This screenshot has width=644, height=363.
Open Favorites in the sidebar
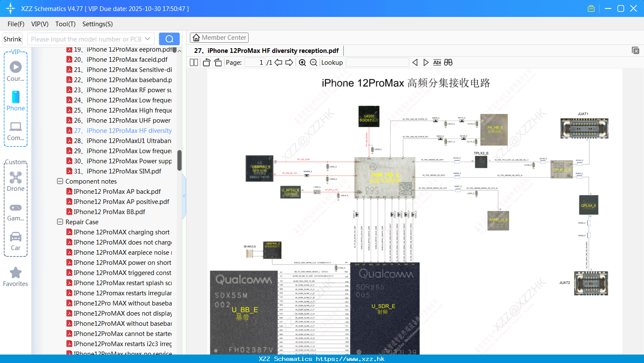[16, 277]
